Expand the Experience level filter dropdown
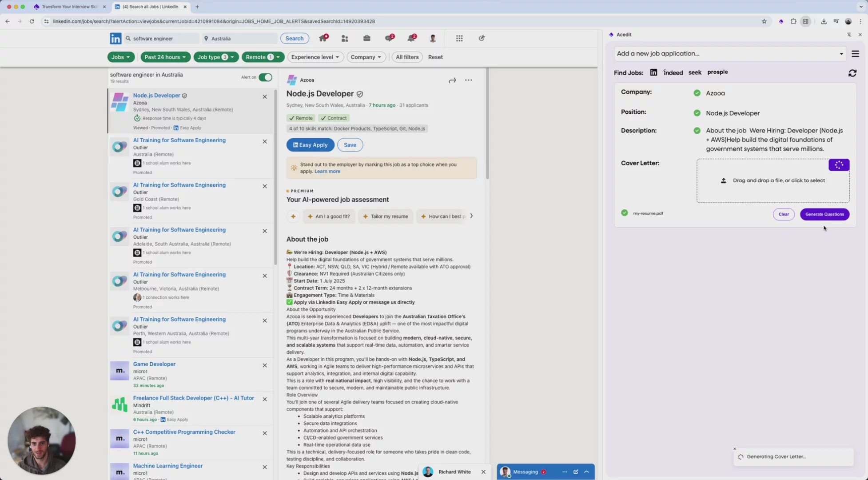 [x=315, y=57]
